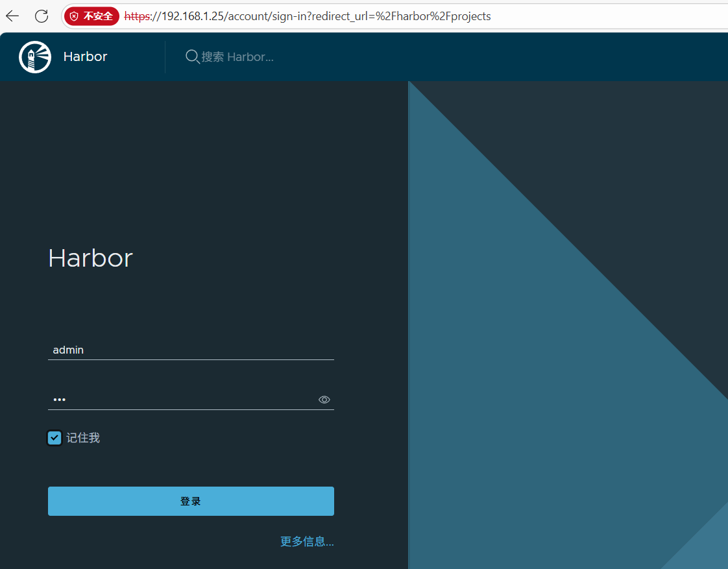The height and width of the screenshot is (569, 728).
Task: Select the browser address bar URL
Action: coord(308,16)
